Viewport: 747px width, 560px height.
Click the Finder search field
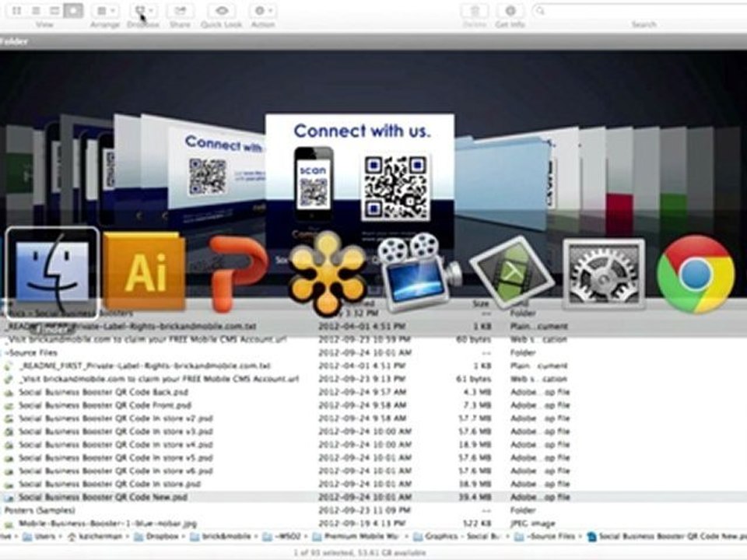tap(640, 10)
